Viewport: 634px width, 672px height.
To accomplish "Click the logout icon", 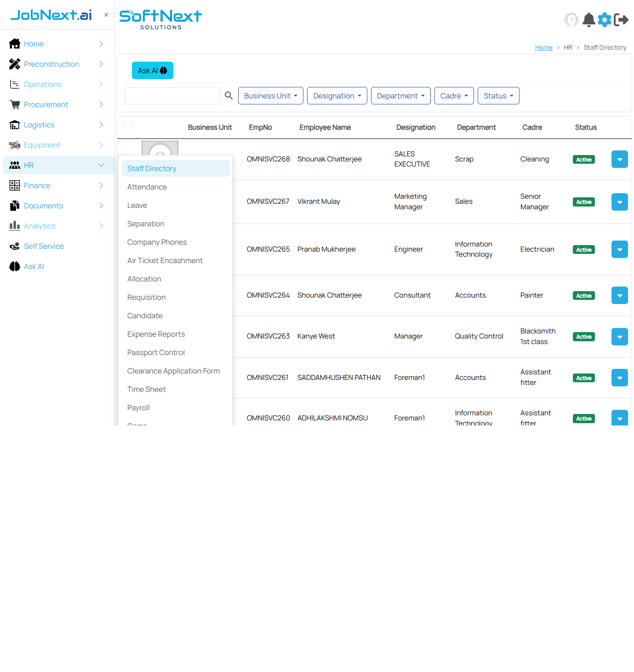I will click(x=622, y=20).
